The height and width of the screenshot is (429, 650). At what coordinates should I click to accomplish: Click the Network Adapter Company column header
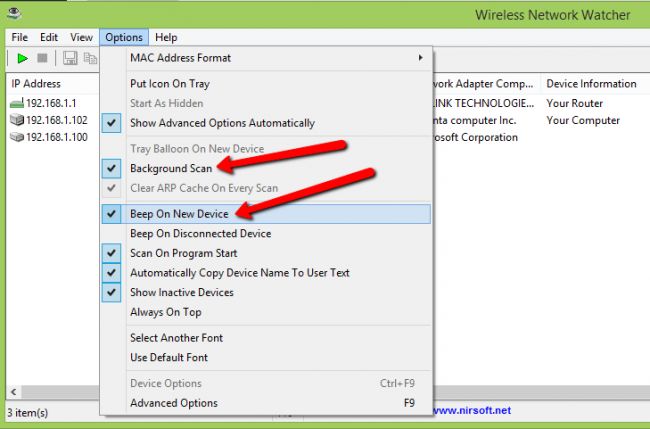point(487,84)
